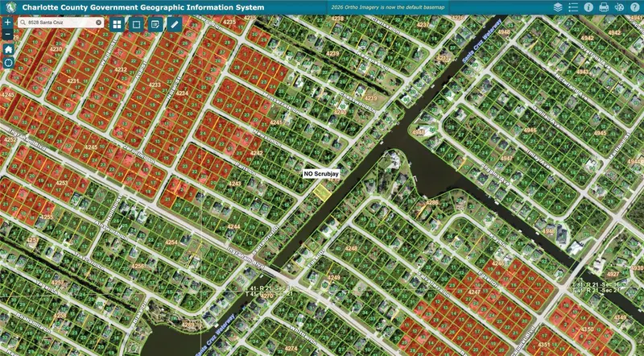Zoom in with the plus button
Screen dimensions: 644x356
[x=8, y=23]
